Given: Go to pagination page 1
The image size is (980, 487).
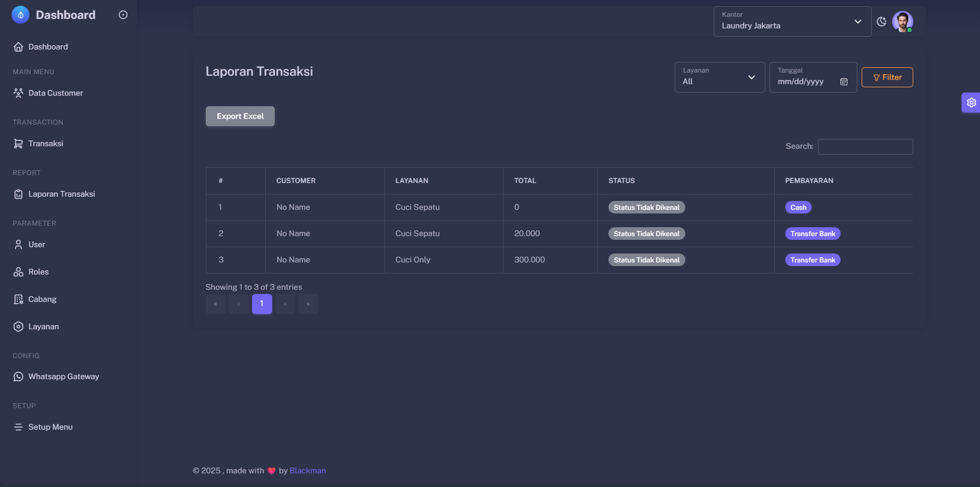Looking at the screenshot, I should coord(262,304).
